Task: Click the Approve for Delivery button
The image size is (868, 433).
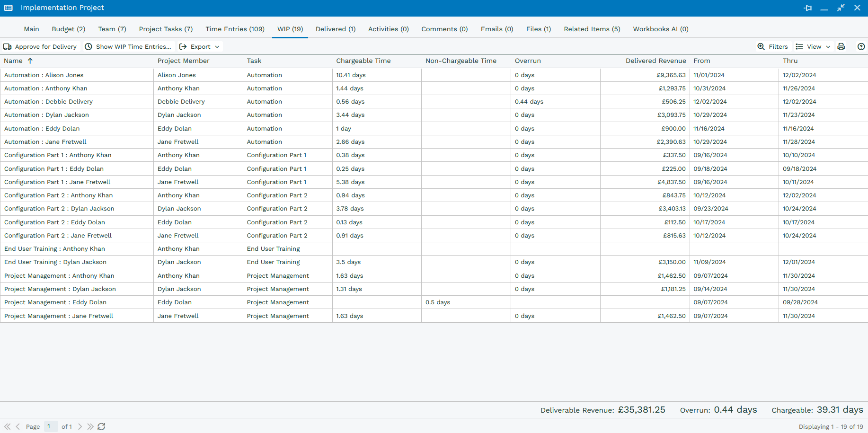Action: (40, 46)
